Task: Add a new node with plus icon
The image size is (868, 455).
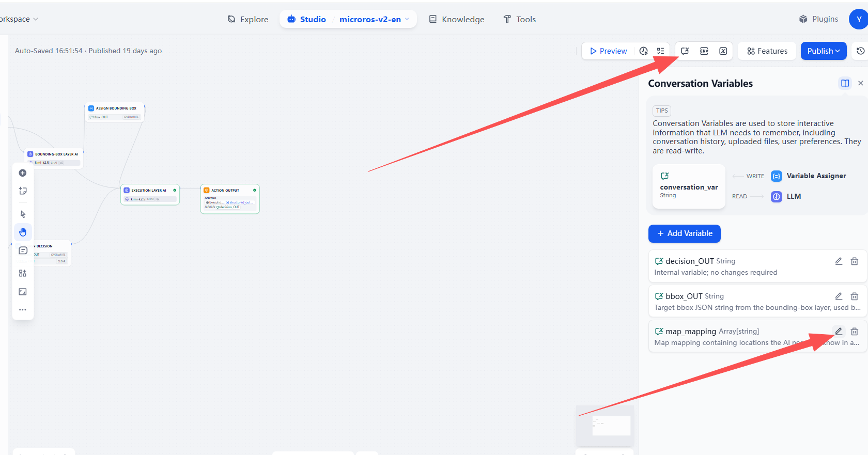Action: click(x=23, y=173)
